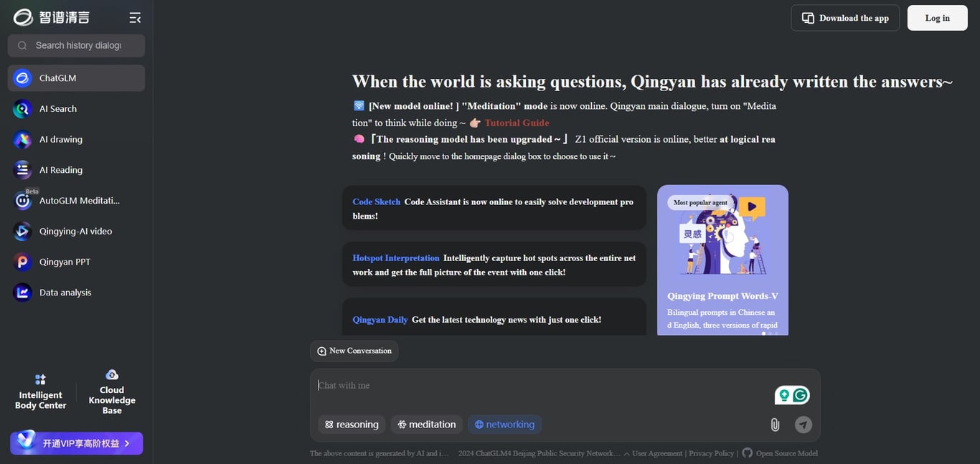Click the Qingying-AI video sidebar label

click(75, 232)
